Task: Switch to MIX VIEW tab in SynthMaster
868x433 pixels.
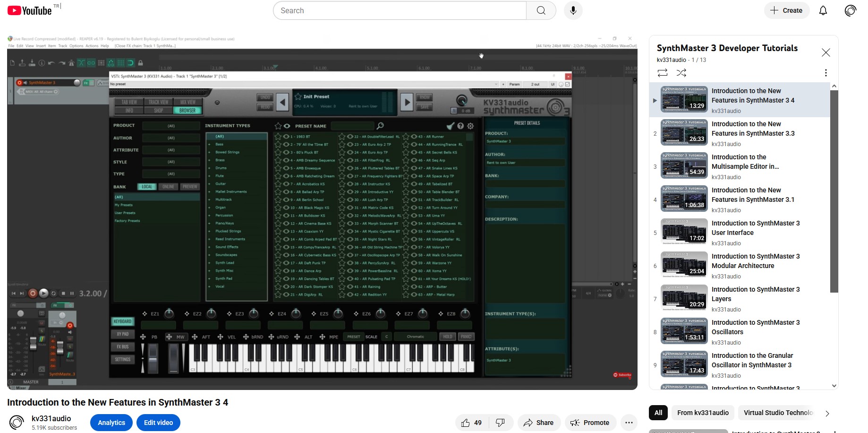Action: tap(187, 102)
